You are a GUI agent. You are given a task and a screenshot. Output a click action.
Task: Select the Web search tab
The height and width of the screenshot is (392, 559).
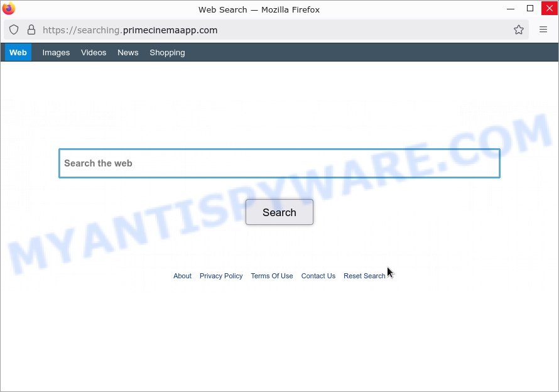point(18,52)
